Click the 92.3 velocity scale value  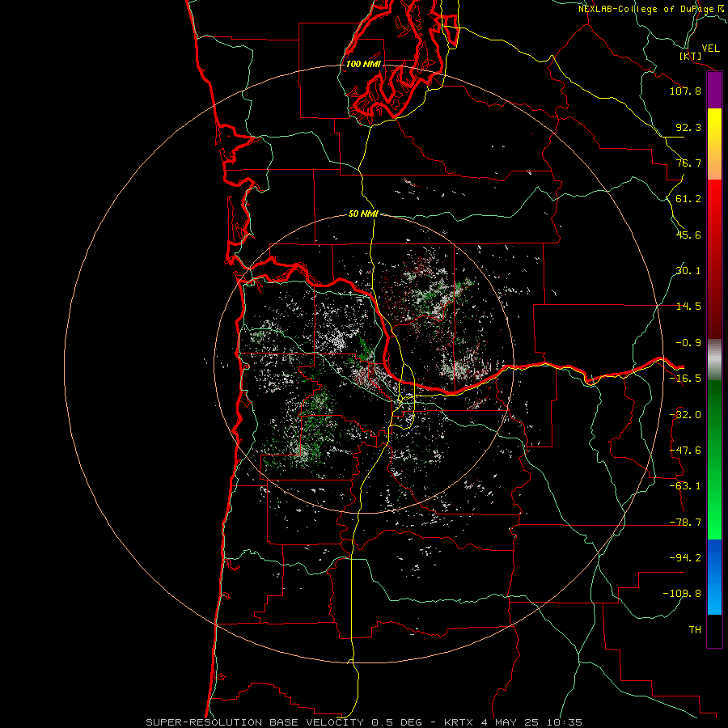(688, 127)
